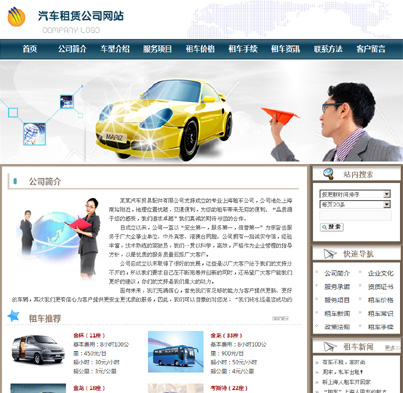
Task: Open the 每页20条 per-page dropdown
Action: pyautogui.click(x=355, y=204)
